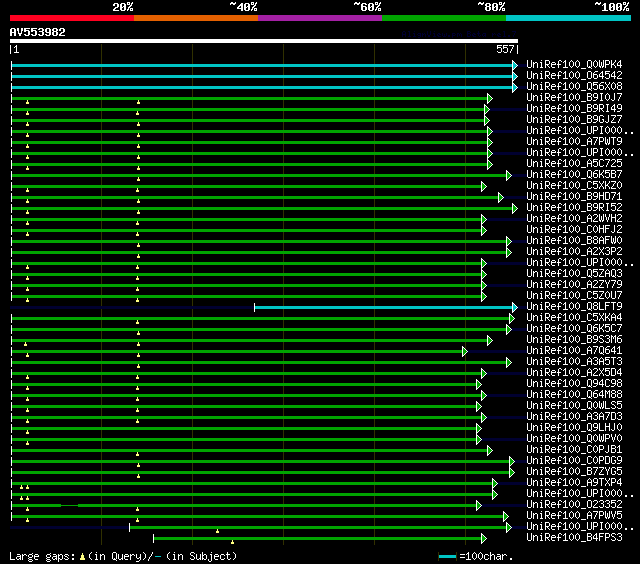Viewport: 640px width, 564px height.
Task: Select the UniRef100_B9HD71 sequence label
Action: [573, 197]
